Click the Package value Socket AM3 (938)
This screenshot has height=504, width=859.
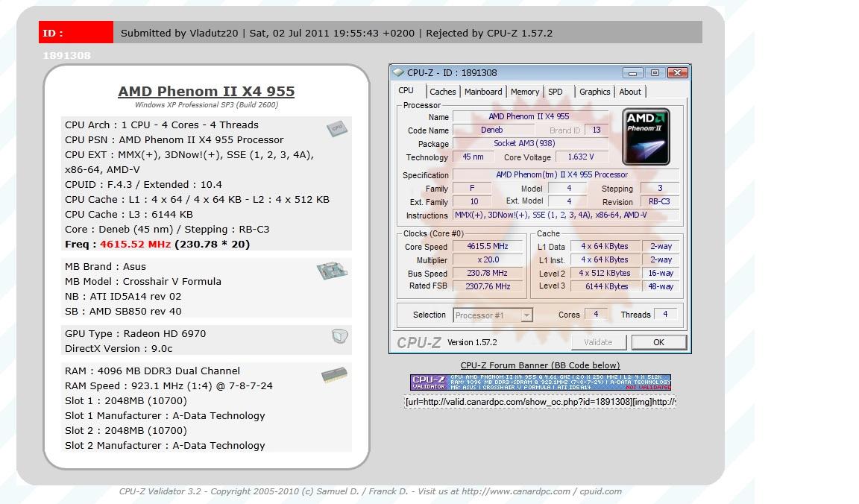click(x=529, y=144)
